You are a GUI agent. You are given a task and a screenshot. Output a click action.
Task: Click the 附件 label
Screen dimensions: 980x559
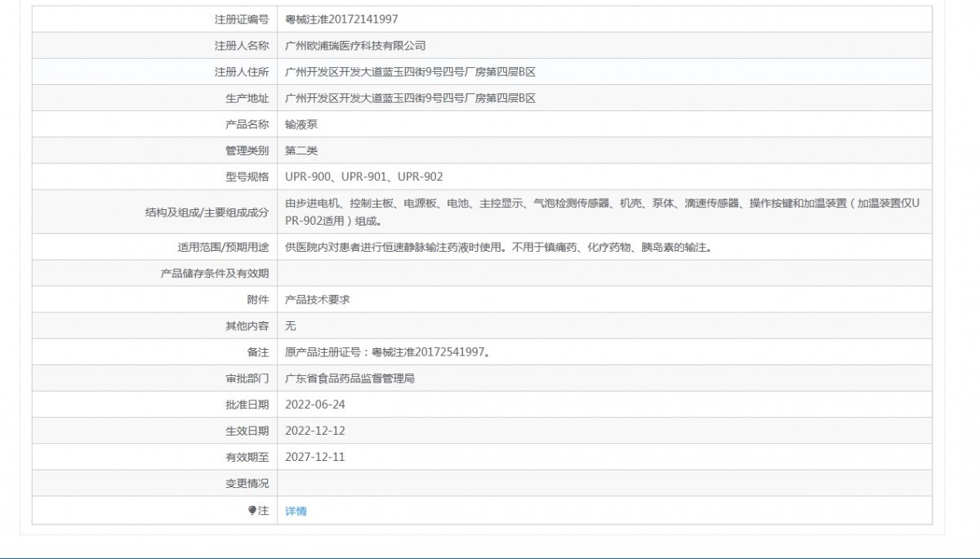257,299
